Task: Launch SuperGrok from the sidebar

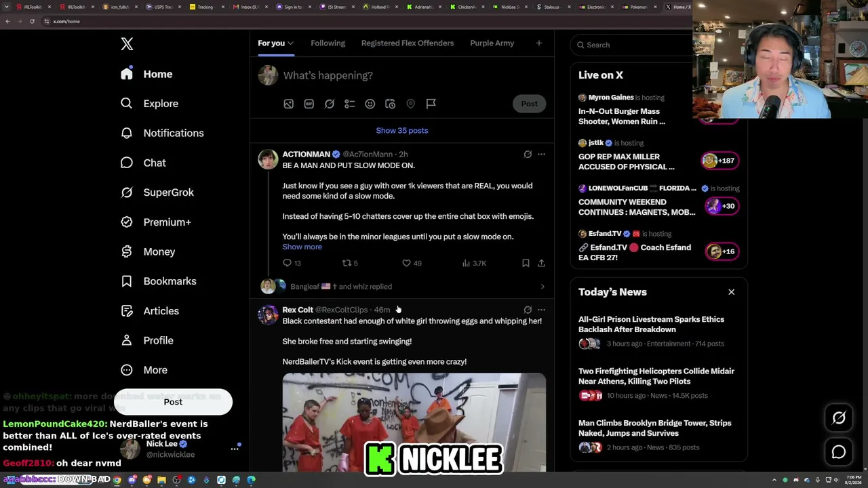Action: (157, 192)
